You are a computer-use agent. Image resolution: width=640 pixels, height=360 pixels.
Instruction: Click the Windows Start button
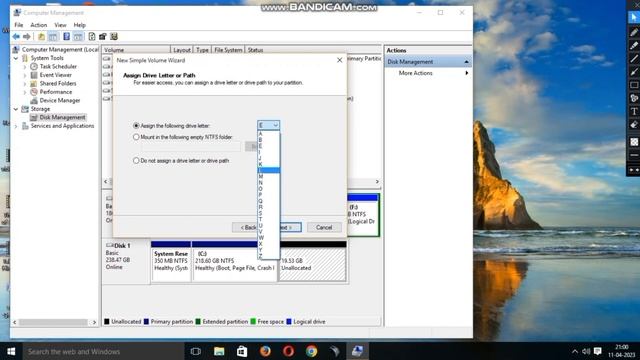tap(11, 351)
